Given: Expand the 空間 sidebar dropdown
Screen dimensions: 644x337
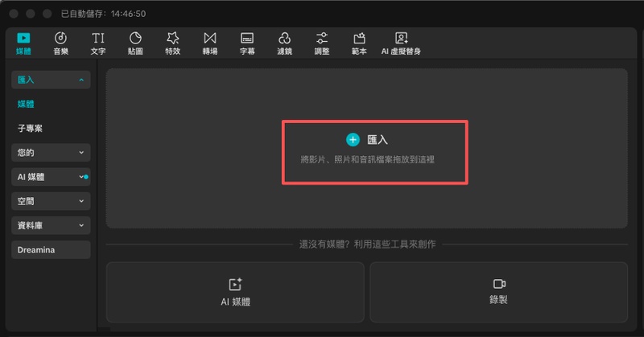Looking at the screenshot, I should [51, 201].
